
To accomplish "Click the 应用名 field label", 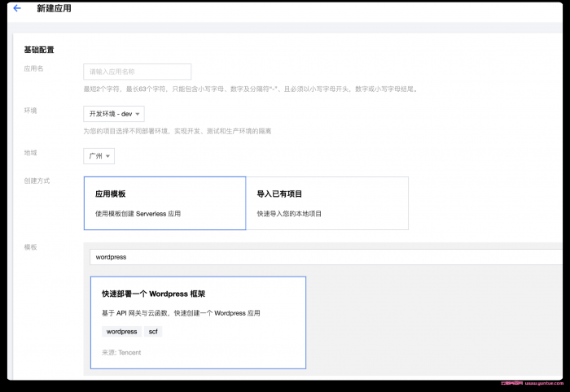I will point(33,68).
